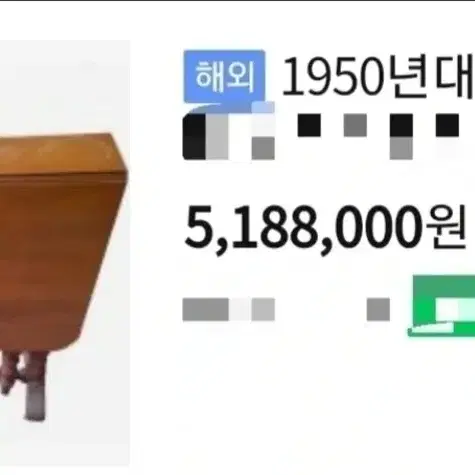This screenshot has width=475, height=475.
Task: Click the digits 1950 in the title
Action: pos(332,77)
